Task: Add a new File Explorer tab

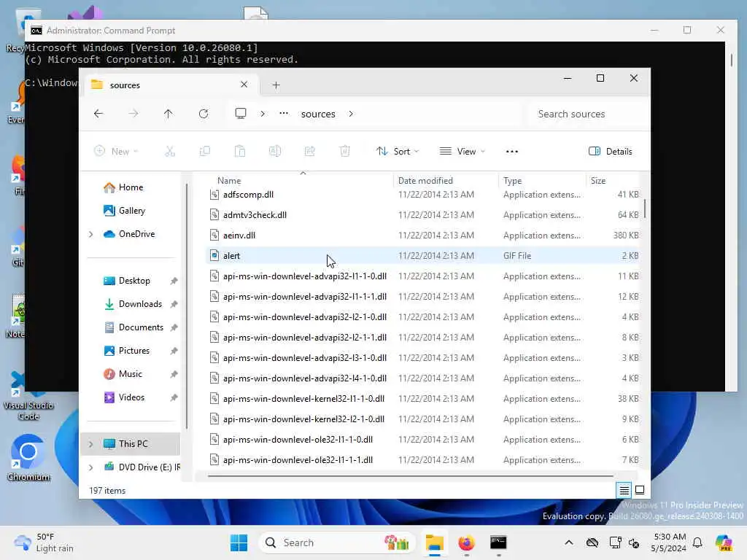Action: click(x=276, y=85)
